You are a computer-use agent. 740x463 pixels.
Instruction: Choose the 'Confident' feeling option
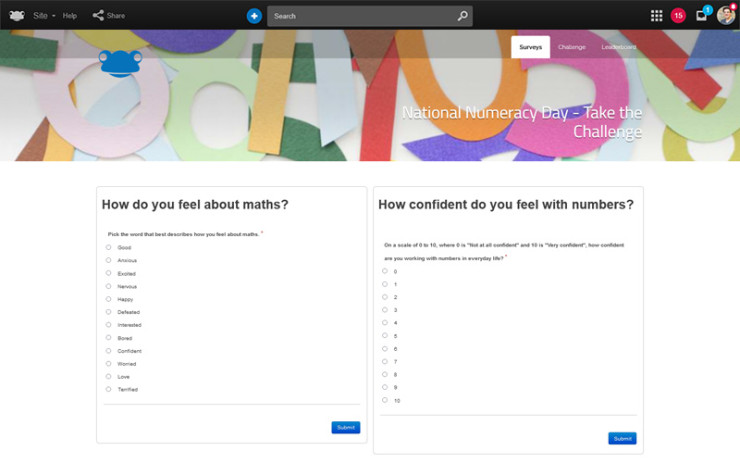click(x=109, y=351)
